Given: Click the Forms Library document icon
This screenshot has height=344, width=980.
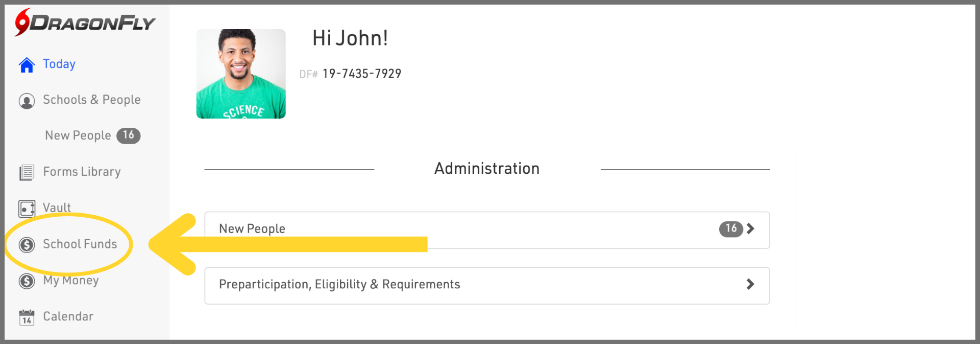Looking at the screenshot, I should point(27,173).
